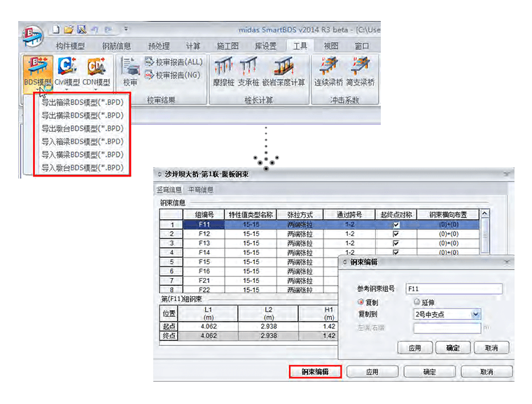The width and height of the screenshot is (532, 404).
Task: Open 校审报告(ALL) report
Action: click(x=174, y=62)
